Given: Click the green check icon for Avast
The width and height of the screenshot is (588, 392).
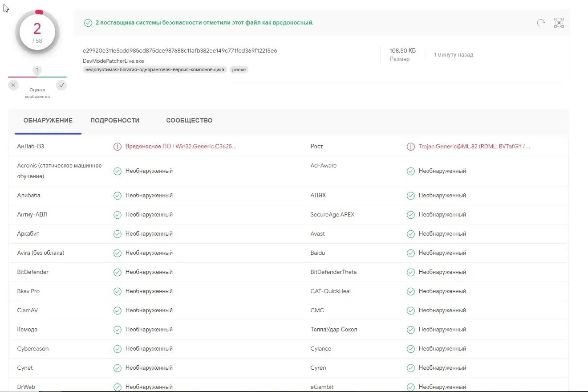Looking at the screenshot, I should (411, 234).
